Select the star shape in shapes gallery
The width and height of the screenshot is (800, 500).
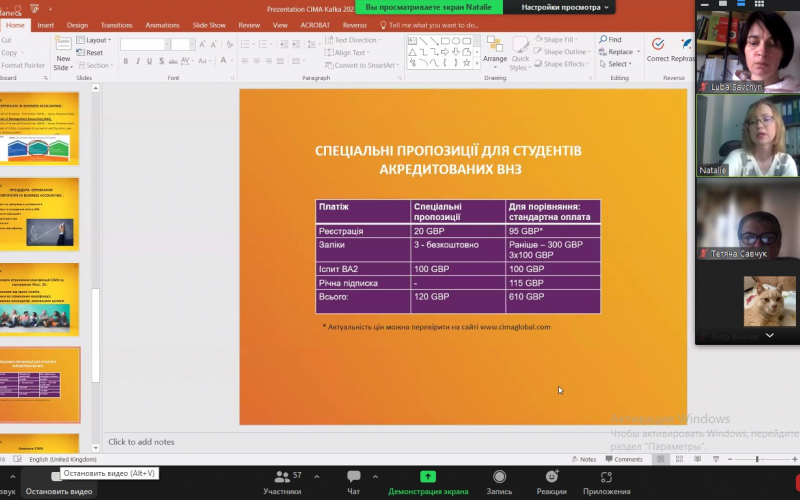click(466, 63)
